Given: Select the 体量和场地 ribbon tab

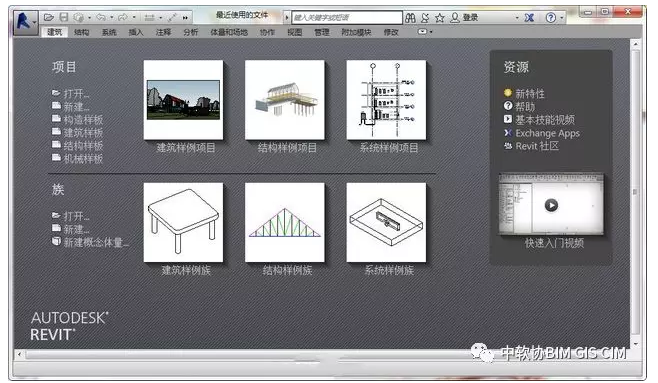Looking at the screenshot, I should tap(229, 32).
